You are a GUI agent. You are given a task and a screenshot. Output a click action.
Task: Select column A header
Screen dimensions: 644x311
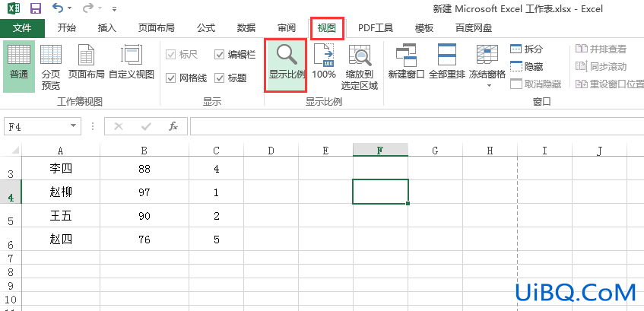coord(61,151)
